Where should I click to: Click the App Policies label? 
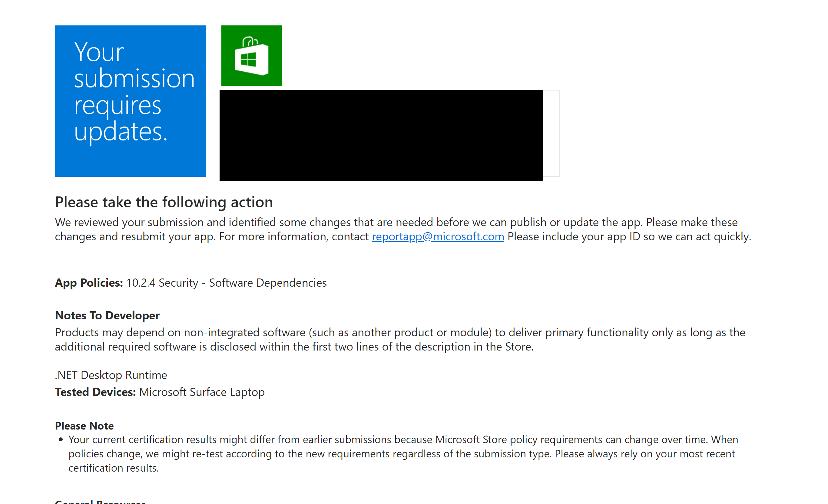[x=89, y=283]
